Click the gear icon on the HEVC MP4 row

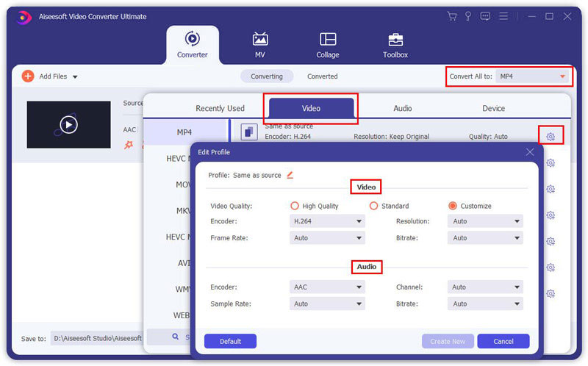(551, 162)
